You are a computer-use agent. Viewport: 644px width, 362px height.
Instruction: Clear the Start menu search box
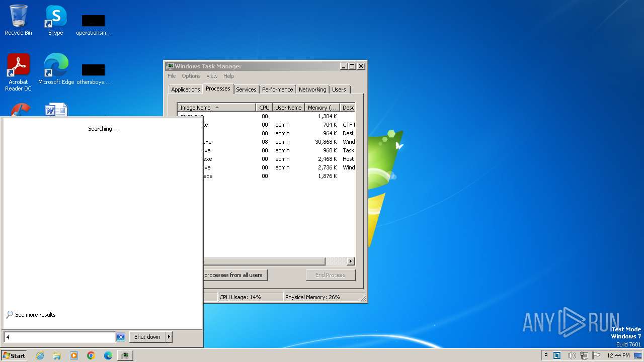(121, 337)
